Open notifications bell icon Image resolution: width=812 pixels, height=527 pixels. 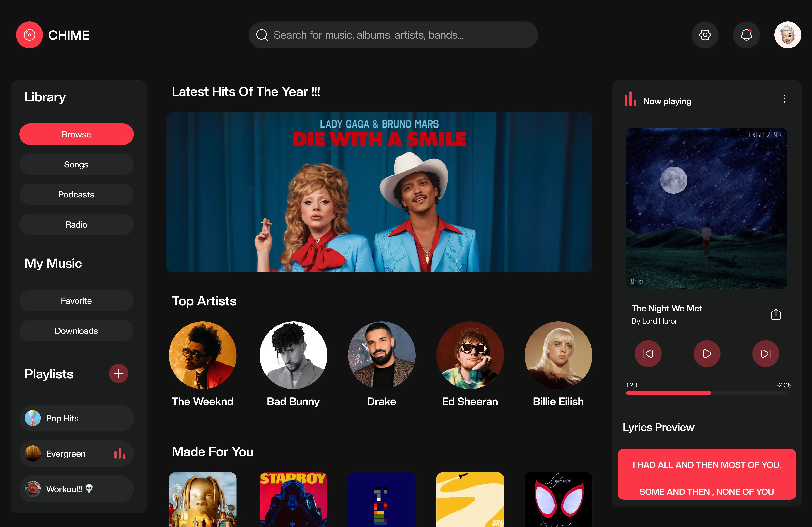746,35
